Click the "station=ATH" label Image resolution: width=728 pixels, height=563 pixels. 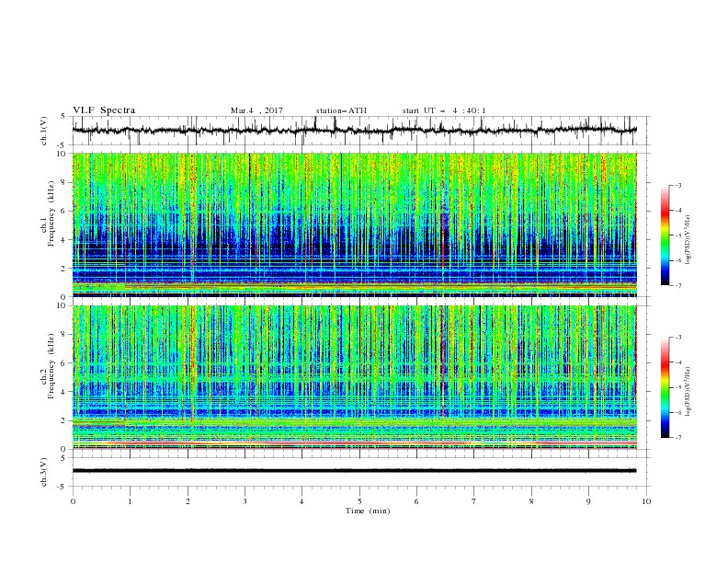pyautogui.click(x=341, y=110)
